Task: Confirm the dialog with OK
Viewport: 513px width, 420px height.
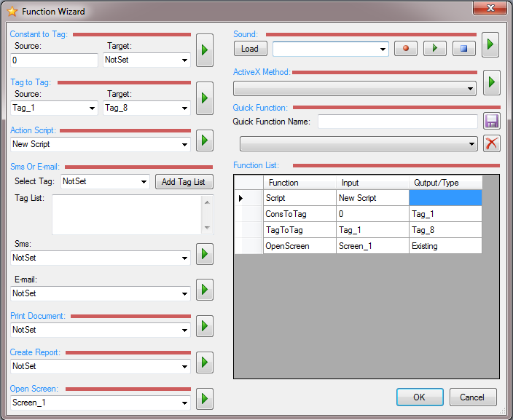Action: pos(419,397)
